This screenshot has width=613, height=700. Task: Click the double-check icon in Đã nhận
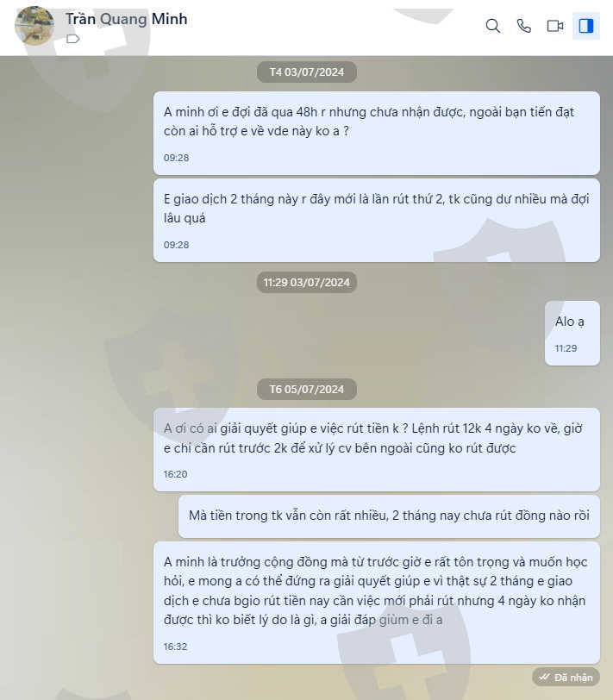tap(544, 677)
